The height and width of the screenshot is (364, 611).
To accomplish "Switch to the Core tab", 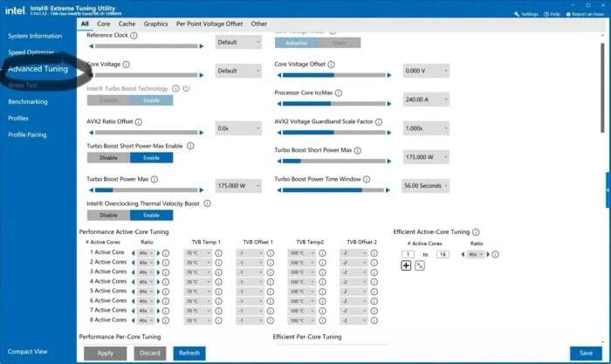I will point(104,24).
